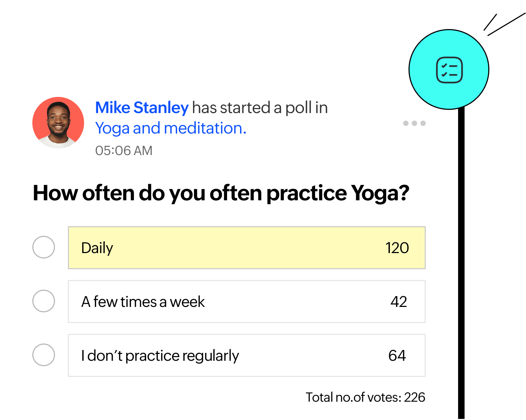View voters via the 64 vote count
This screenshot has height=420, width=526.
397,355
